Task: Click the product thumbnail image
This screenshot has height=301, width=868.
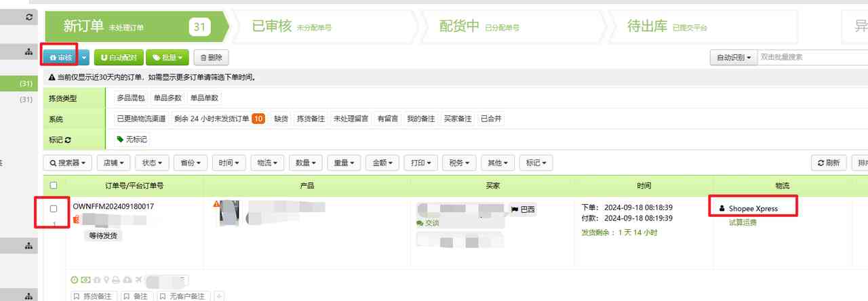Action: (x=229, y=213)
